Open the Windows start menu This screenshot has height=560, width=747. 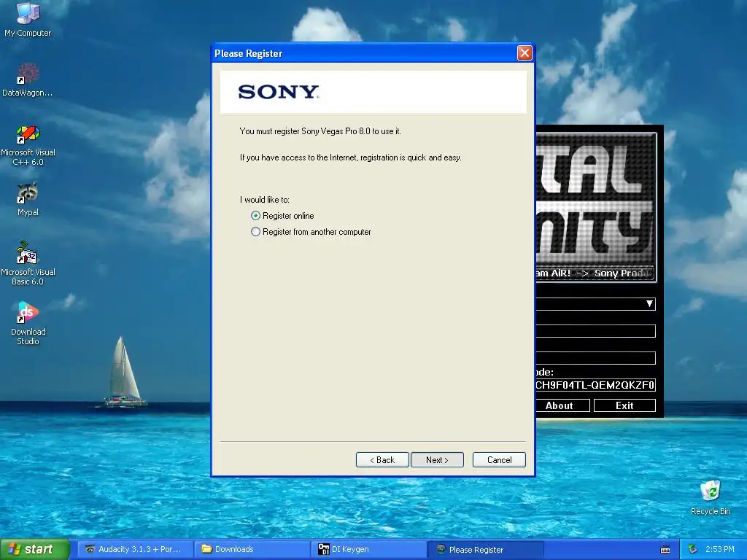[34, 550]
